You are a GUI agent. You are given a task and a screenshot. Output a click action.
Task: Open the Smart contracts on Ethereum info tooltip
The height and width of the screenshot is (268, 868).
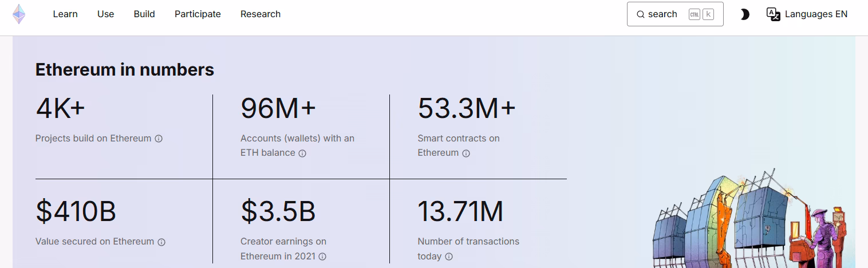[x=466, y=153]
